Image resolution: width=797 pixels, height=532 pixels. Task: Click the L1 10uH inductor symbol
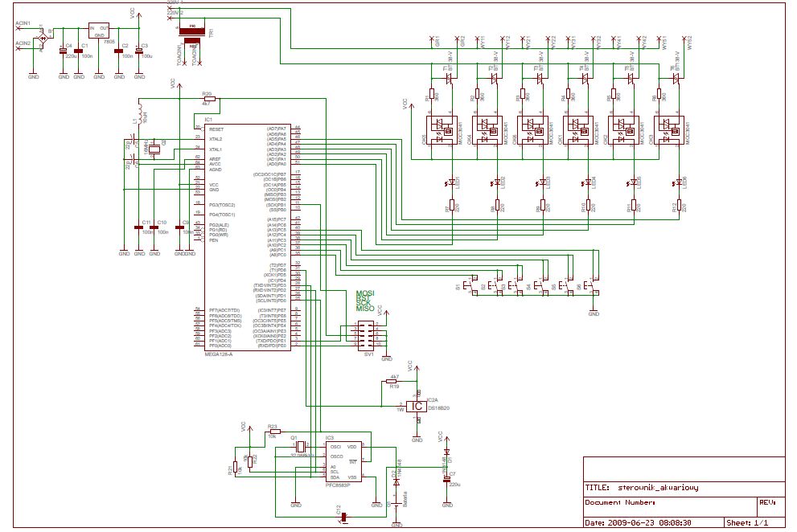click(140, 114)
